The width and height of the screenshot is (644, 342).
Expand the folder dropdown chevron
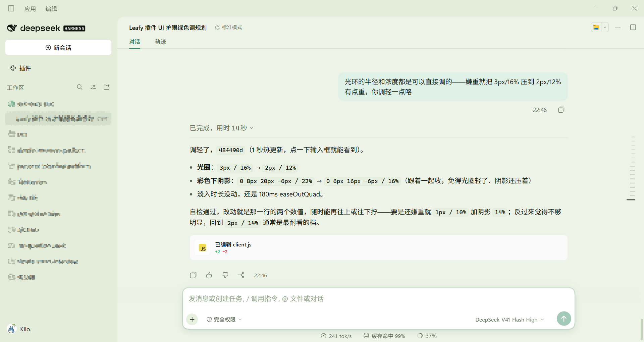[x=605, y=27]
